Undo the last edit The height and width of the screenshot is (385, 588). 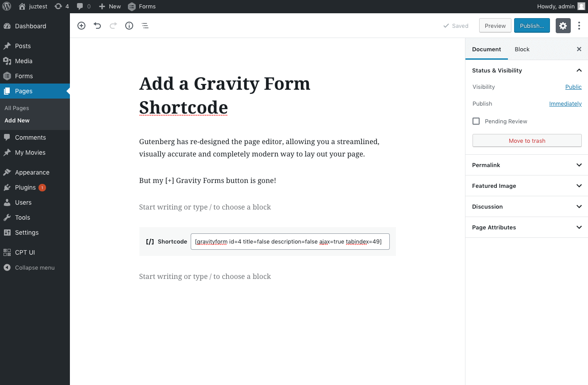[97, 26]
